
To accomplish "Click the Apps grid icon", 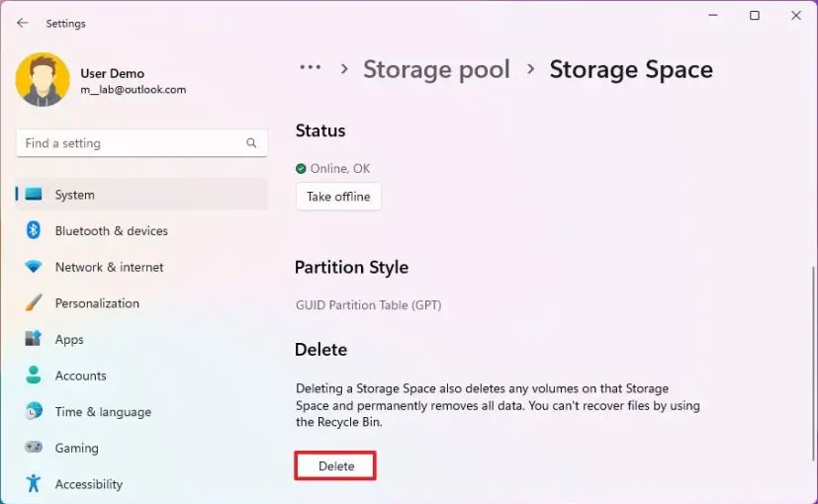I will pyautogui.click(x=34, y=339).
